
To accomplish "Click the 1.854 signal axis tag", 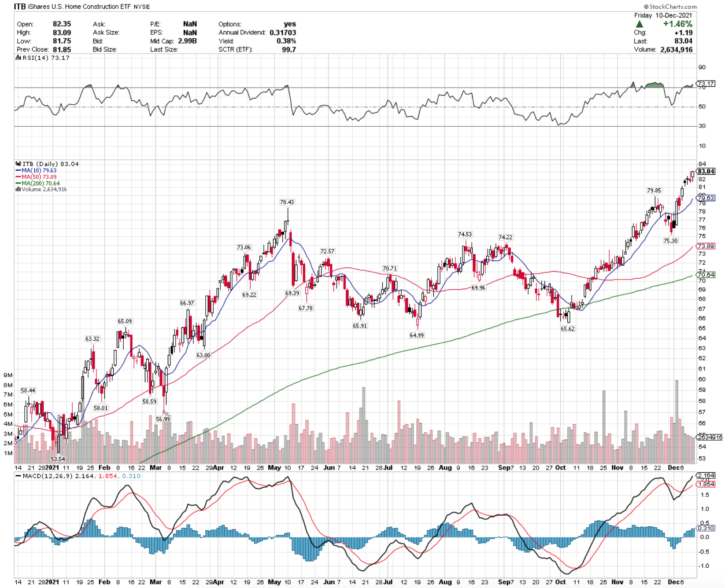I will pos(706,484).
